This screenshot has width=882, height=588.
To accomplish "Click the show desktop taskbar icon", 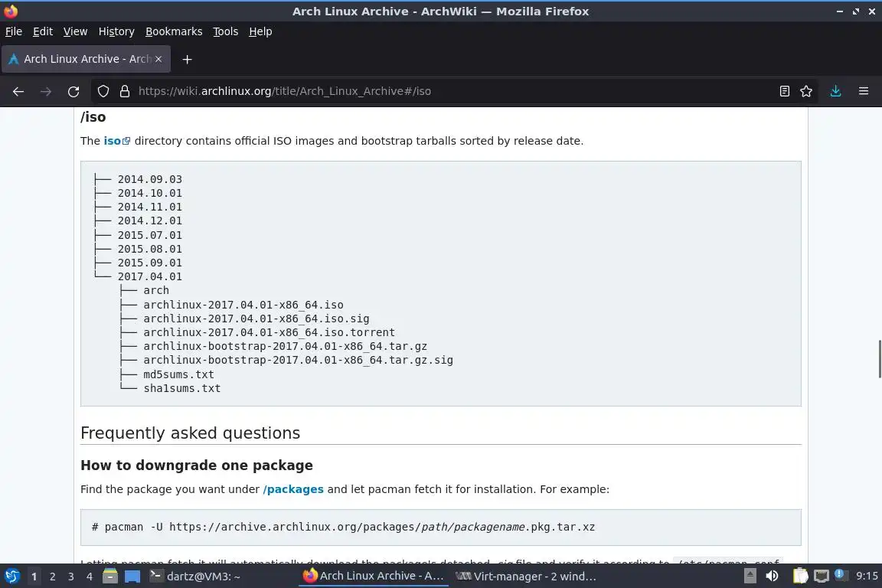I will click(x=132, y=577).
